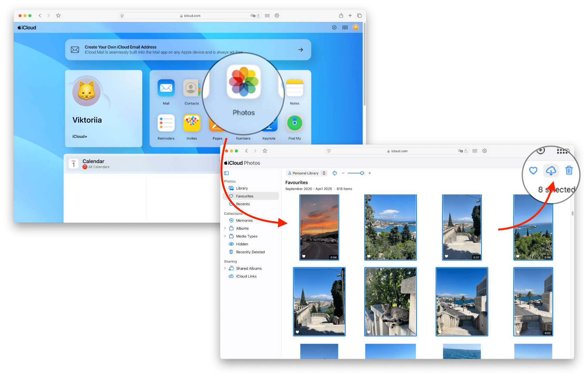Open the magnified Photos app icon

tap(244, 82)
